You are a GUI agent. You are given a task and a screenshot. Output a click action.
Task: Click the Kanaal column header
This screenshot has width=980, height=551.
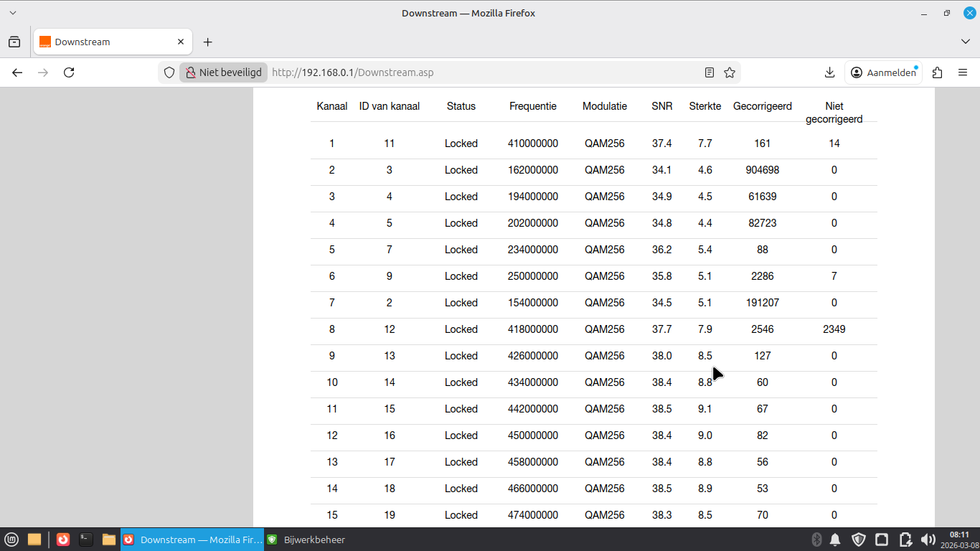tap(332, 106)
